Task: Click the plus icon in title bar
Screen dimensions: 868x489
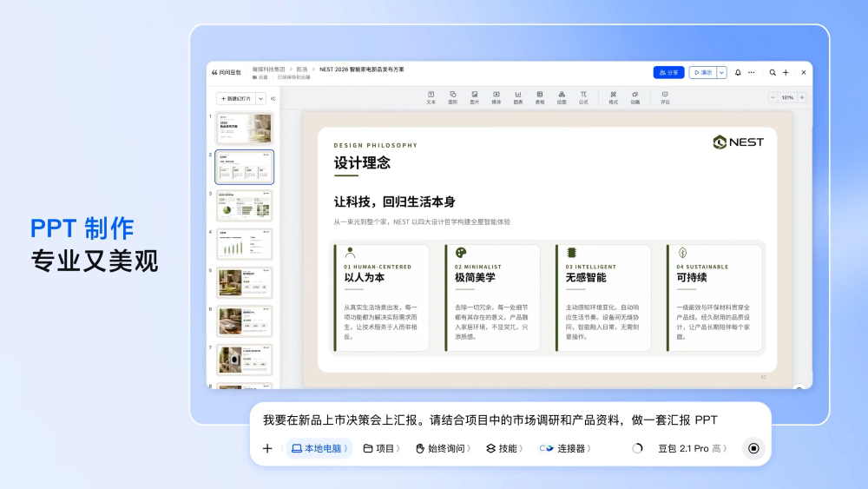Action: (x=786, y=73)
